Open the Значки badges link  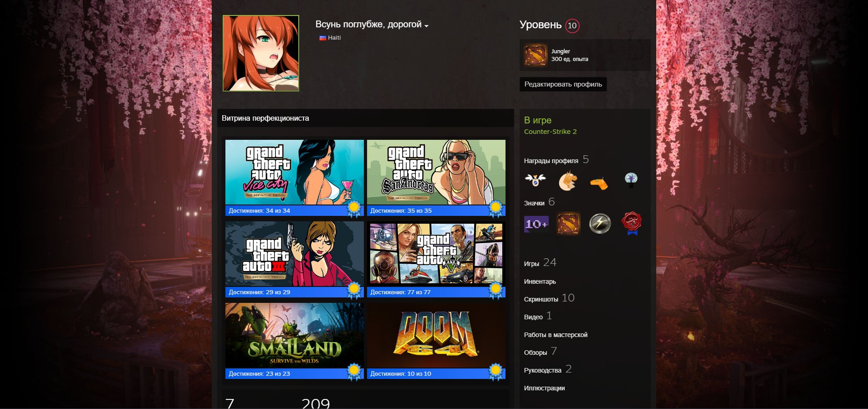click(x=539, y=202)
